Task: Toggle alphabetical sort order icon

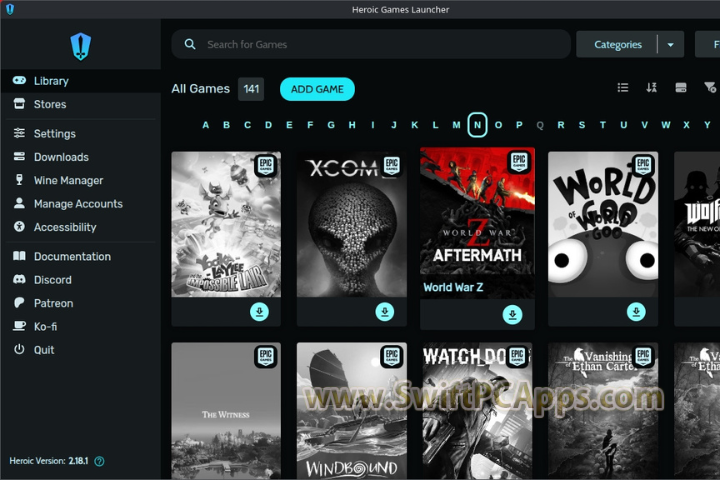Action: tap(652, 87)
